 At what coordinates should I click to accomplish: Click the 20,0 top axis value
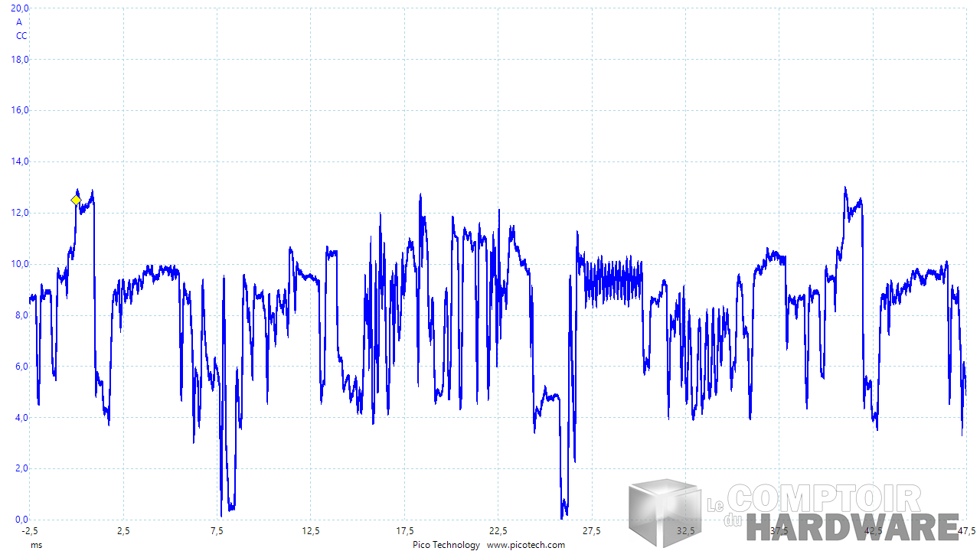tap(21, 8)
